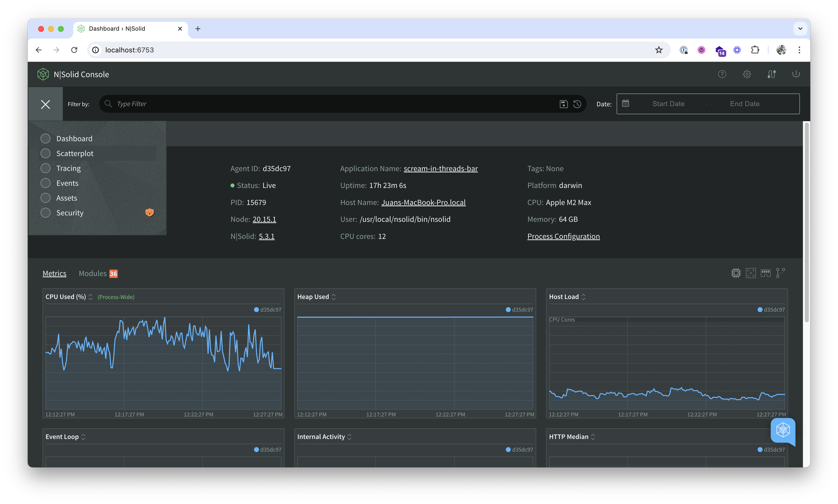Expand the Chrome tab search chevron
This screenshot has height=504, width=838.
[x=800, y=29]
